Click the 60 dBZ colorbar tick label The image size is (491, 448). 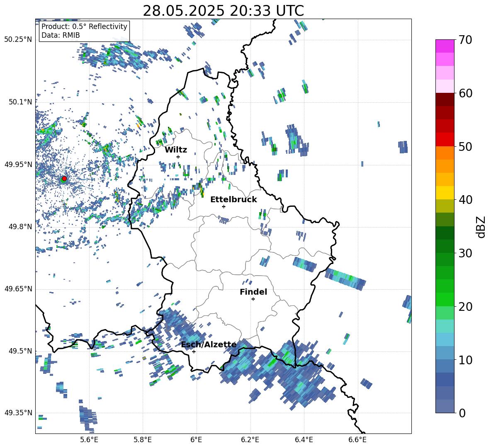tap(465, 93)
